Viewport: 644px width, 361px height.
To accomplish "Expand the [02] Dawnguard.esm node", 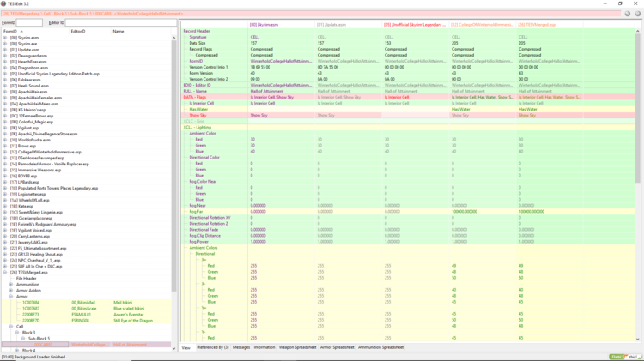I will [x=5, y=56].
